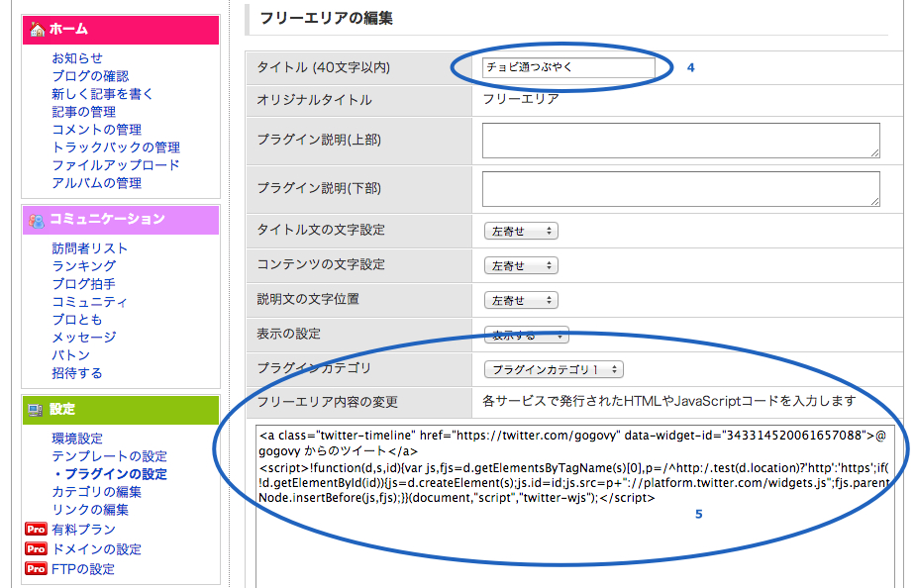Go to ファイルアップロード
Image resolution: width=916 pixels, height=588 pixels.
point(116,165)
